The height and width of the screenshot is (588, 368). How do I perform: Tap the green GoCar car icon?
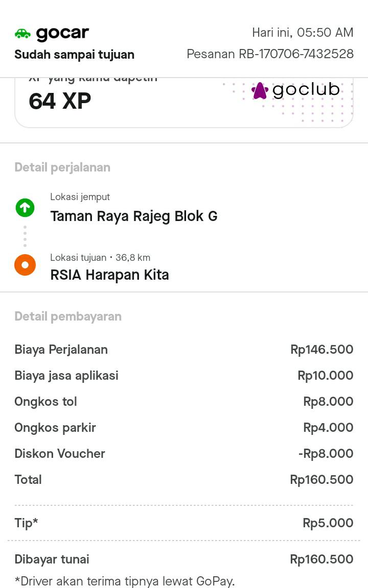click(22, 34)
